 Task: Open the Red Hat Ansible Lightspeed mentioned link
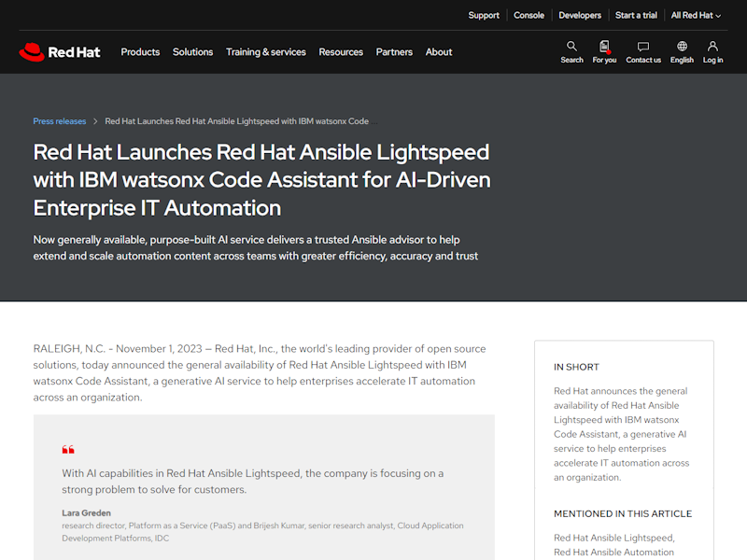pos(615,537)
